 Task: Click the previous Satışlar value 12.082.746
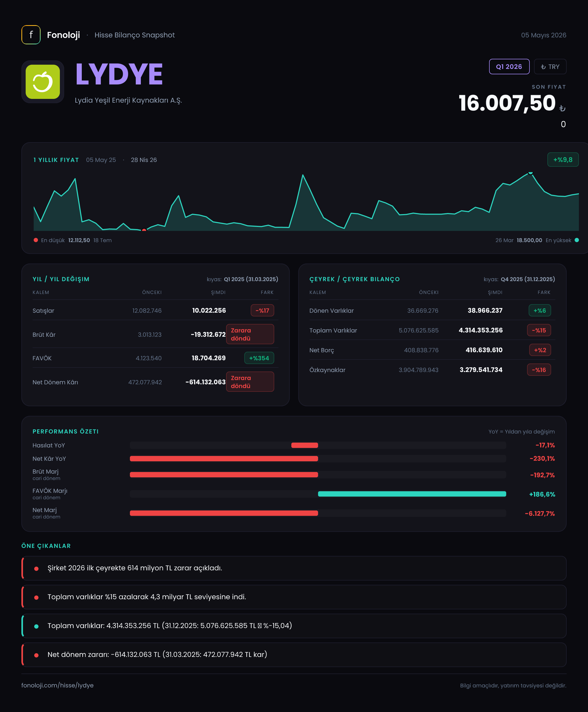pos(147,311)
